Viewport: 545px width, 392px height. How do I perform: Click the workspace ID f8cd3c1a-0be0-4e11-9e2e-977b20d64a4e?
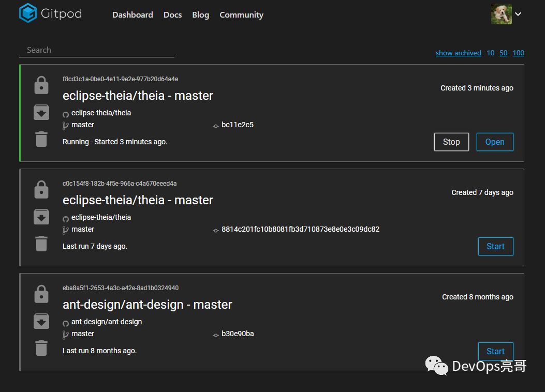pyautogui.click(x=120, y=79)
